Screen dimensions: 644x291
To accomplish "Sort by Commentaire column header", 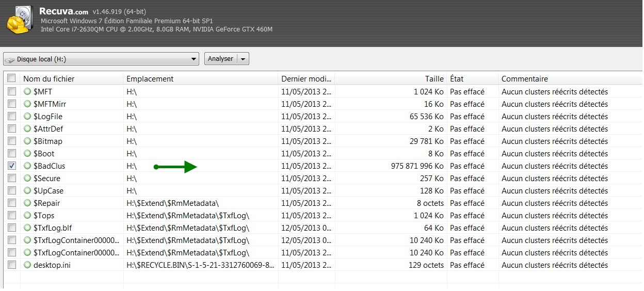I will (x=571, y=79).
